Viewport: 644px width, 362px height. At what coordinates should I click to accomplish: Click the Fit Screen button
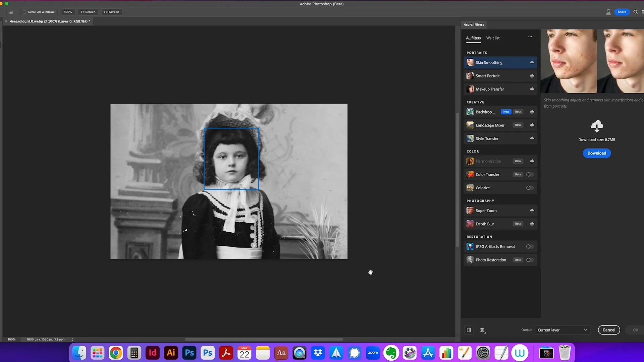click(88, 12)
